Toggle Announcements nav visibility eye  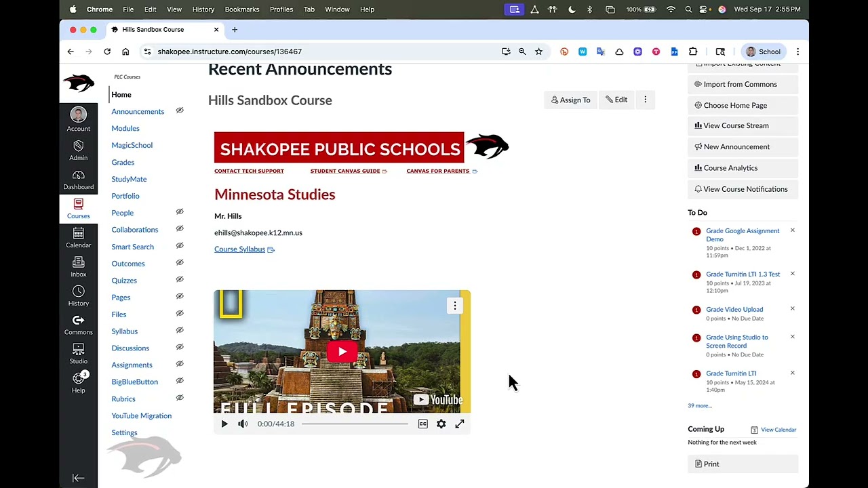point(180,110)
